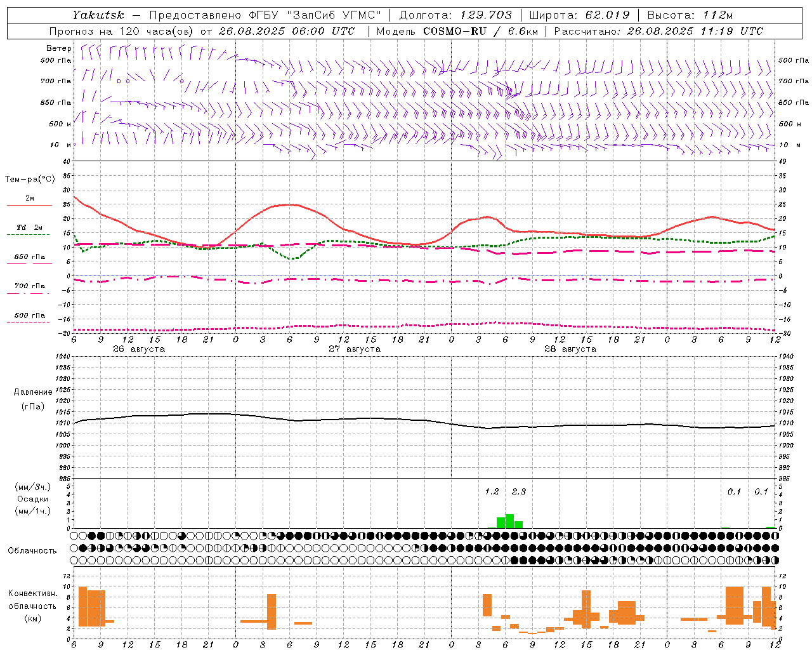This screenshot has height=650, width=812.
Task: Click the 'Осадки' precipitation label
Action: tap(33, 499)
